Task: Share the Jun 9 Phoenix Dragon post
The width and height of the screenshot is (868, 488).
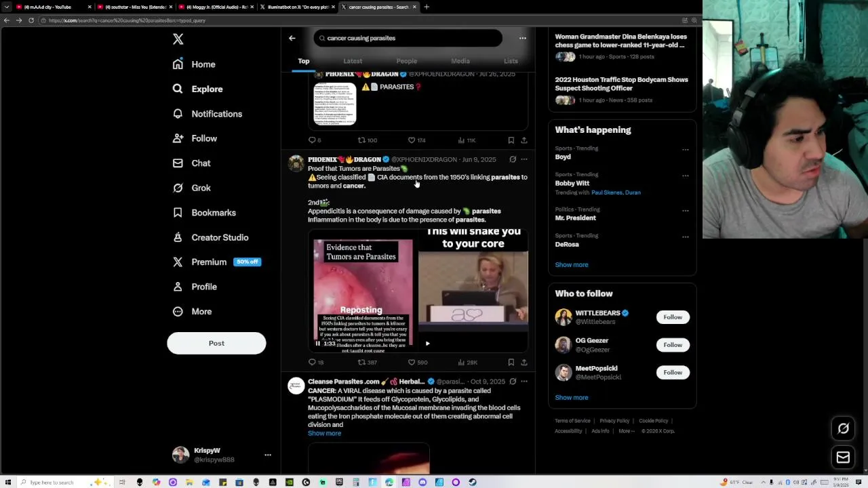Action: coord(524,363)
